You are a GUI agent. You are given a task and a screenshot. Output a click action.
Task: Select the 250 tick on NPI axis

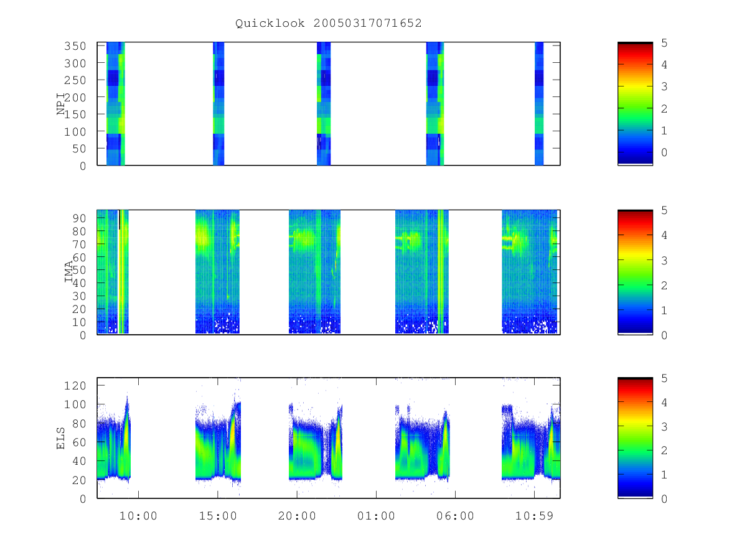click(77, 80)
